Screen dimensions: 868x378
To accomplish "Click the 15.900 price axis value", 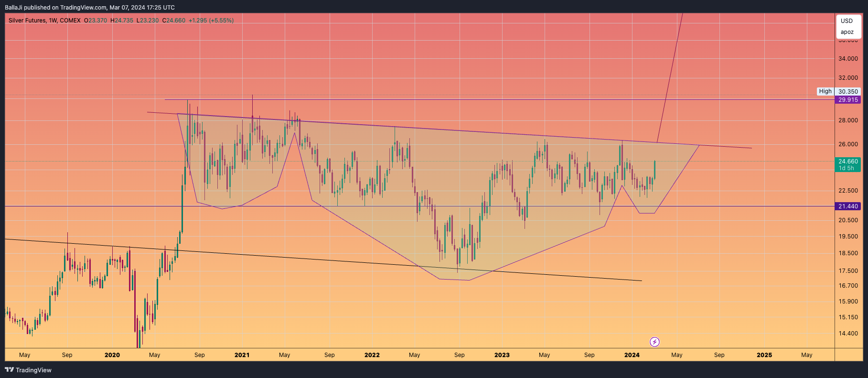I will coord(848,302).
